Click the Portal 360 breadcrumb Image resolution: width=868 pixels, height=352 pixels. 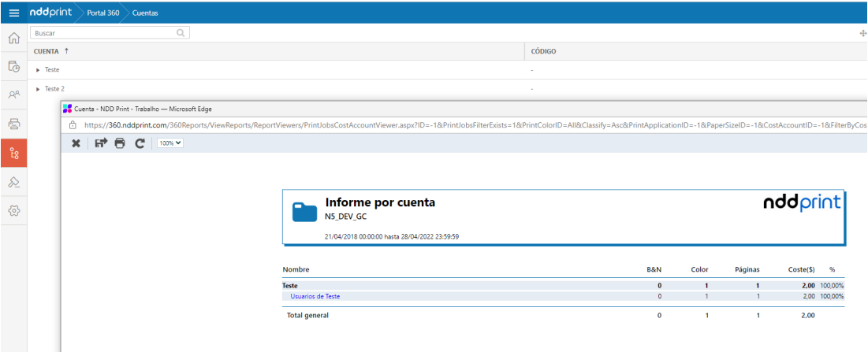[x=99, y=12]
